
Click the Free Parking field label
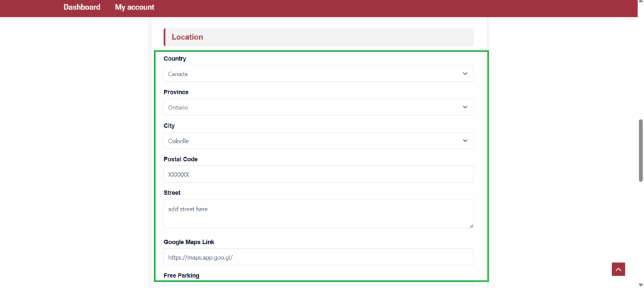[182, 275]
